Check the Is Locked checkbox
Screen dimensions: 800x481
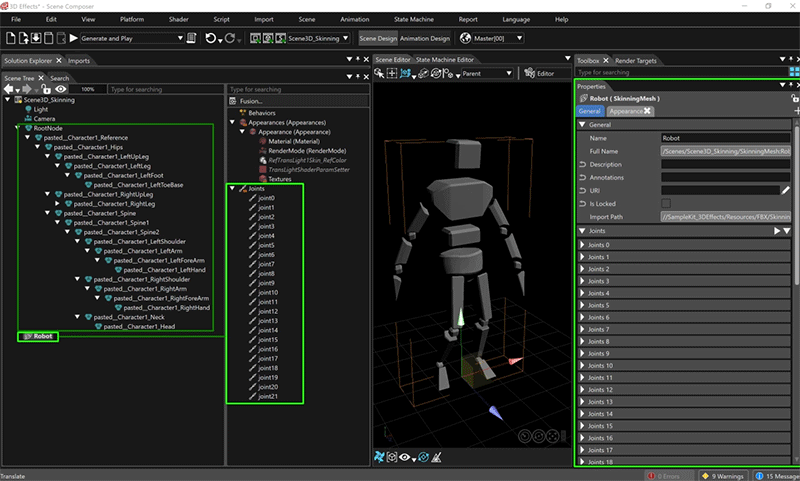666,203
